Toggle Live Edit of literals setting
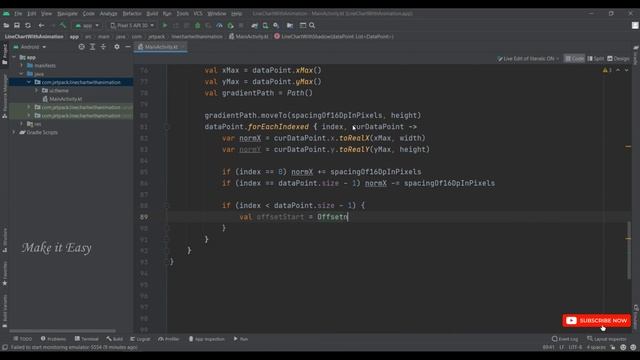This screenshot has height=360, width=640. click(528, 59)
